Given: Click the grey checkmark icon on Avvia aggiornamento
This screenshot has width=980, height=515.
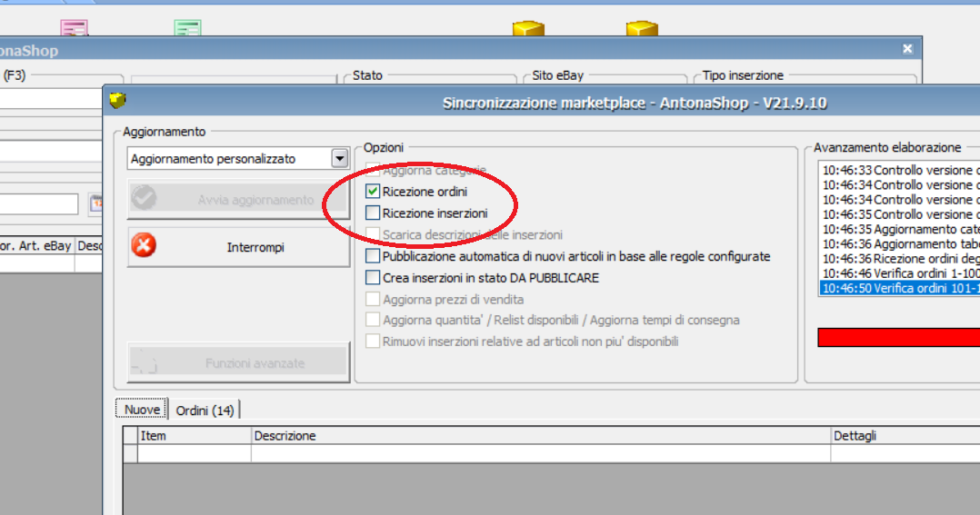Looking at the screenshot, I should pos(144,198).
